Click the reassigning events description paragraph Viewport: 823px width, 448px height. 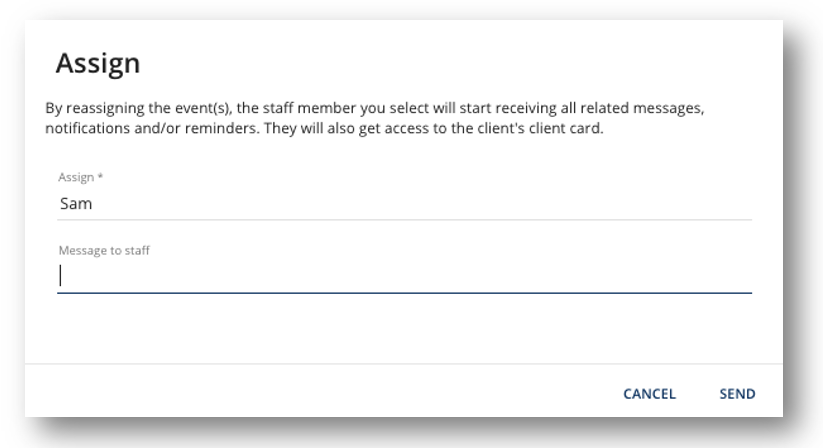[375, 118]
